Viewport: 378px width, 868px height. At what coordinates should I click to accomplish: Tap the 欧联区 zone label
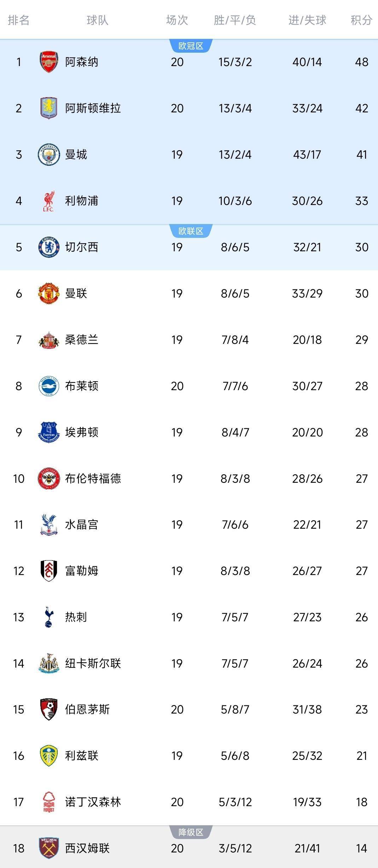point(191,231)
